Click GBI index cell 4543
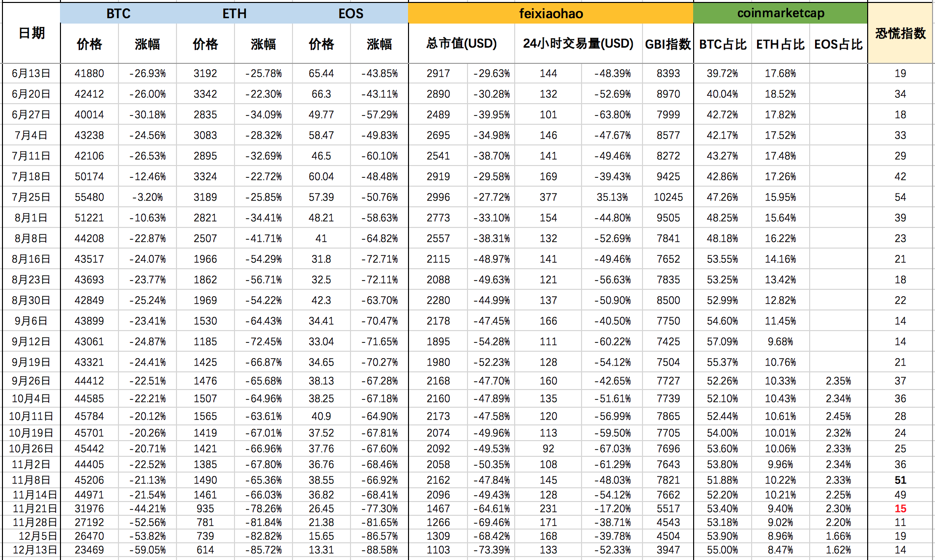 (x=668, y=522)
